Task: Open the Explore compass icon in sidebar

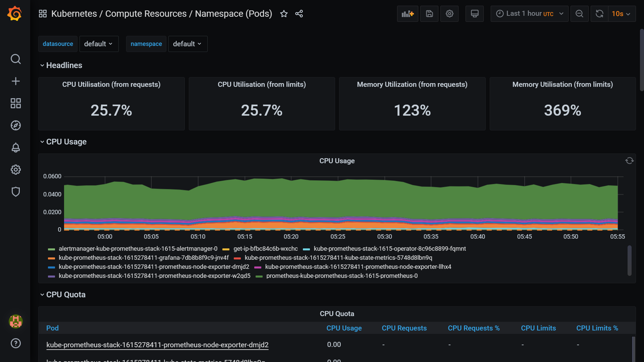Action: pos(16,125)
